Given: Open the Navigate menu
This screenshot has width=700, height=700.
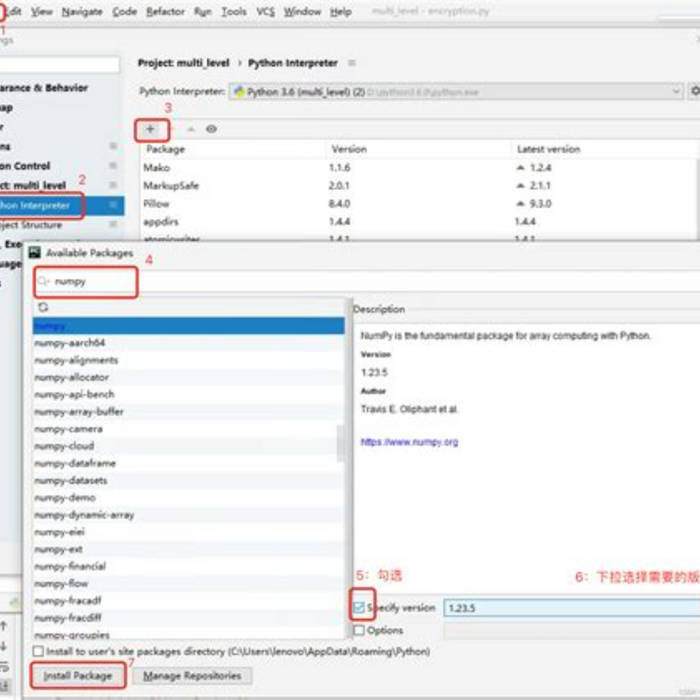Looking at the screenshot, I should point(81,12).
